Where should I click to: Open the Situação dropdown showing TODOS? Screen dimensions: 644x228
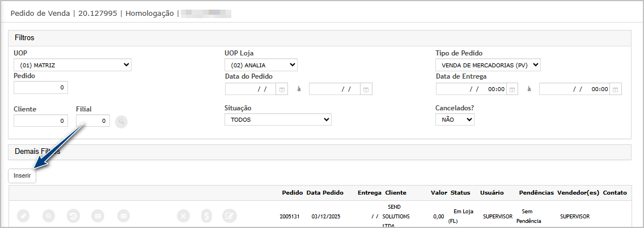[278, 119]
